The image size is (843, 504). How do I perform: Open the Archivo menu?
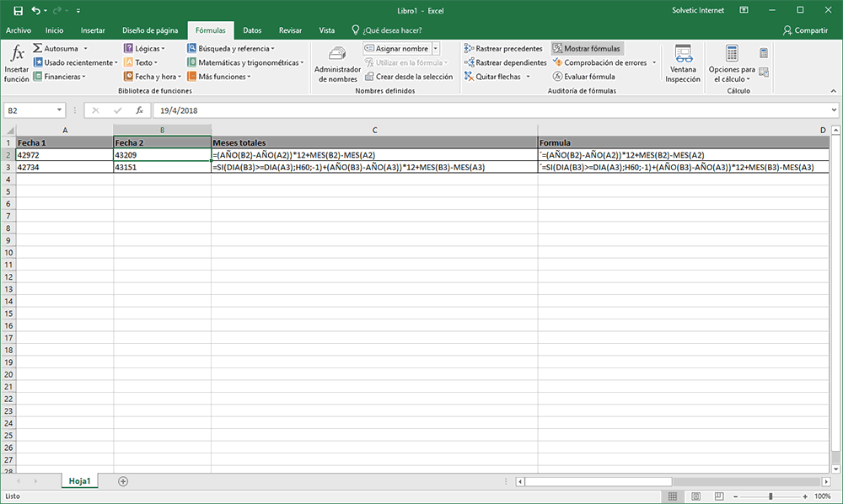point(19,30)
